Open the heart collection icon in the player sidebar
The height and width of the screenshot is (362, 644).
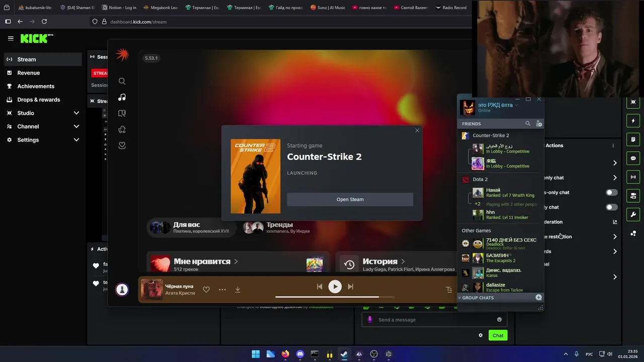[122, 145]
